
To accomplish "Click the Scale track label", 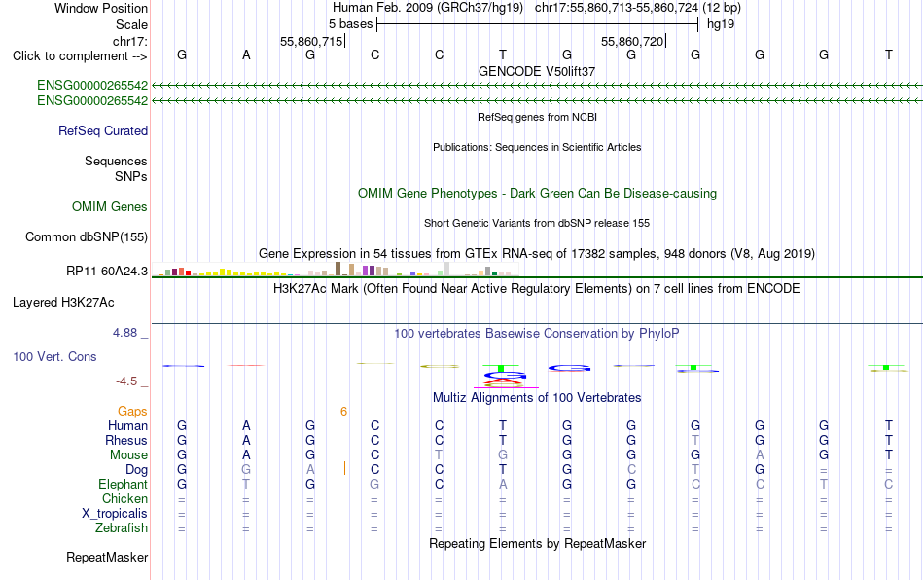I will 131,24.
